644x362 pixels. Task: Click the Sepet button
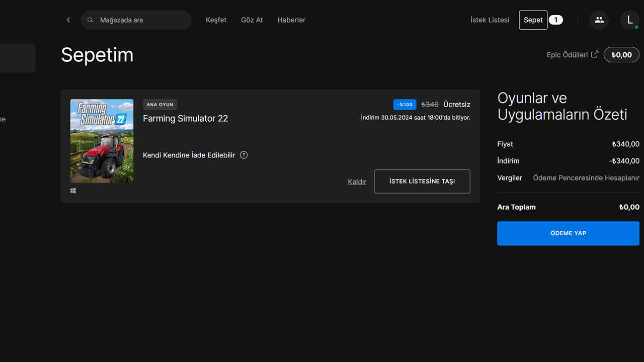coord(533,20)
